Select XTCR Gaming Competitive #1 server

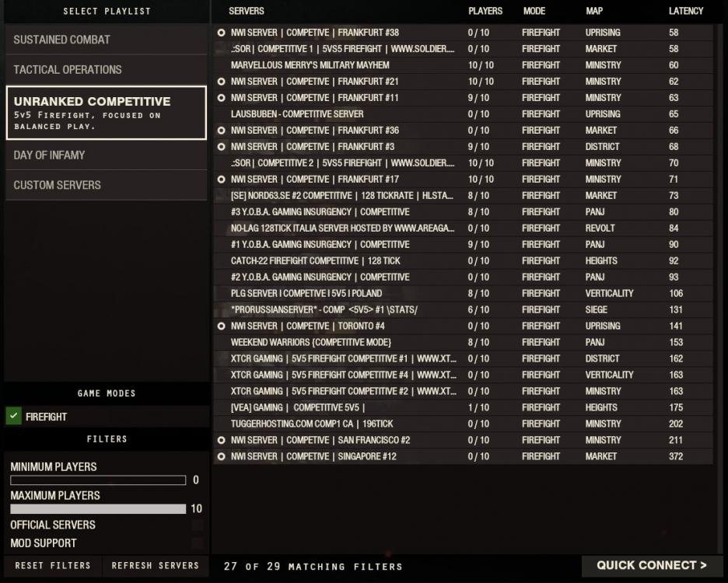(x=463, y=359)
